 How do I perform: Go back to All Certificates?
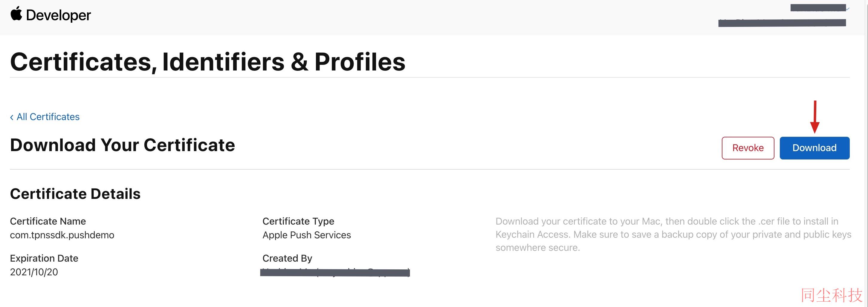(48, 117)
